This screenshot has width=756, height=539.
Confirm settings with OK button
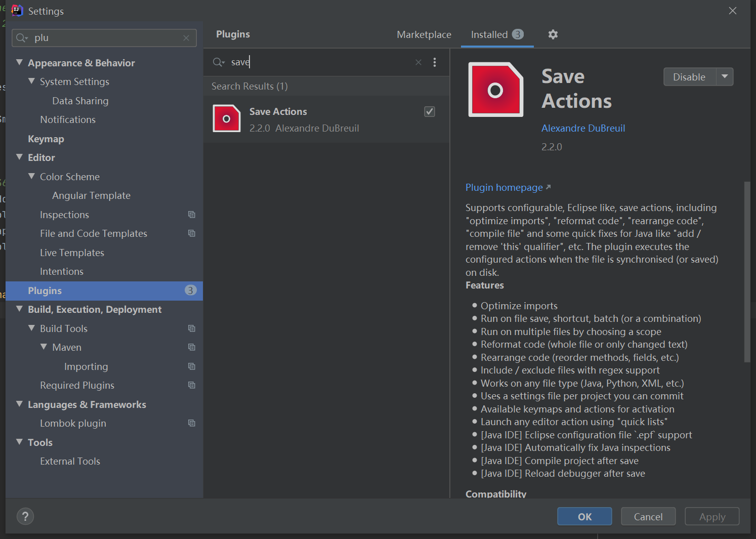584,516
